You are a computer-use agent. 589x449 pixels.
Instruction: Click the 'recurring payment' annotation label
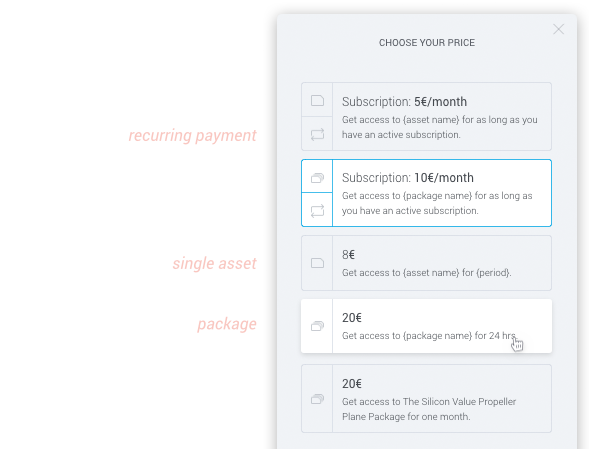point(192,136)
